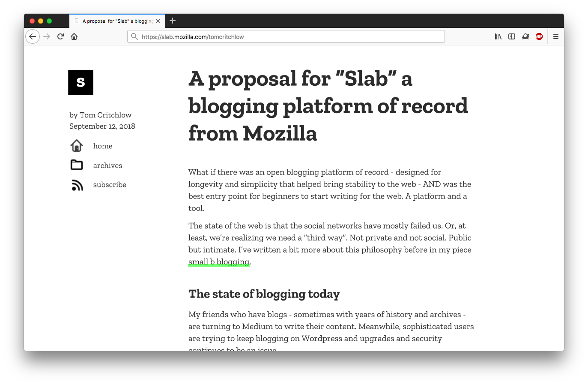Open the hamburger menu in toolbar
Image resolution: width=588 pixels, height=385 pixels.
[556, 36]
